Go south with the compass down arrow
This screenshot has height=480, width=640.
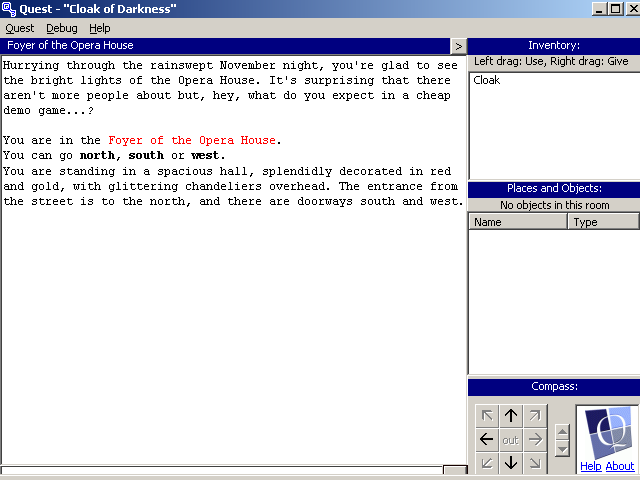point(511,462)
